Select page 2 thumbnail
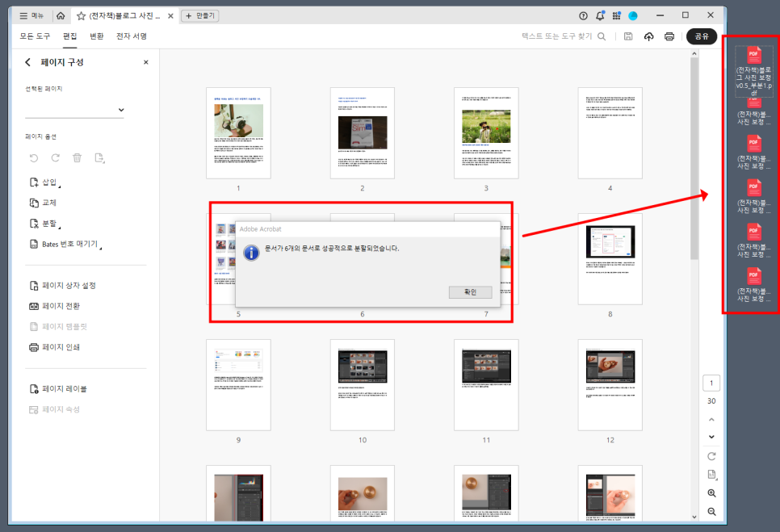Image resolution: width=780 pixels, height=532 pixels. pos(362,133)
